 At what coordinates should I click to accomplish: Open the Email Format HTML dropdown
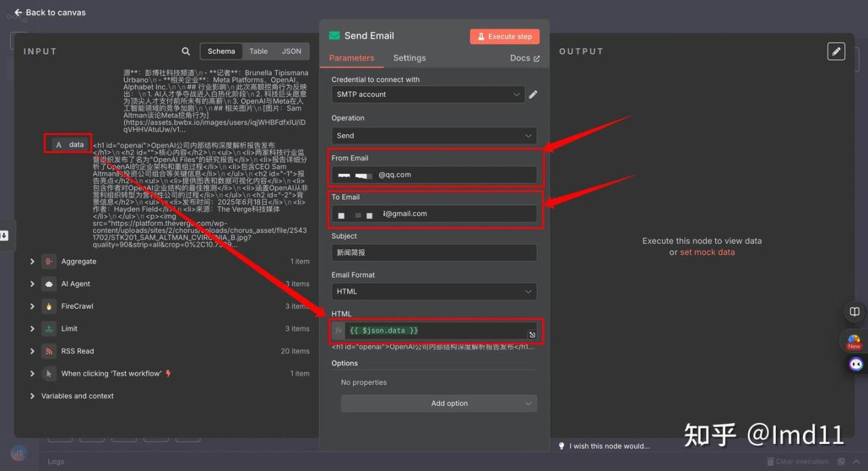pyautogui.click(x=433, y=291)
